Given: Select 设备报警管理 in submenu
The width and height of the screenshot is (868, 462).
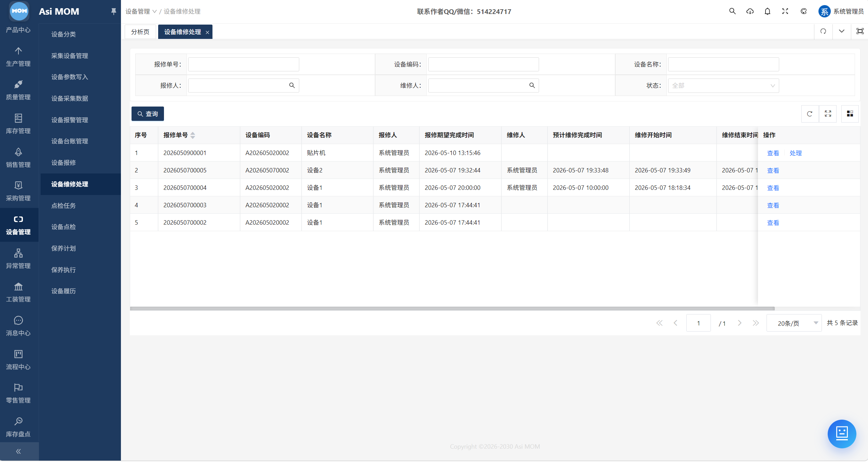Looking at the screenshot, I should pyautogui.click(x=70, y=120).
